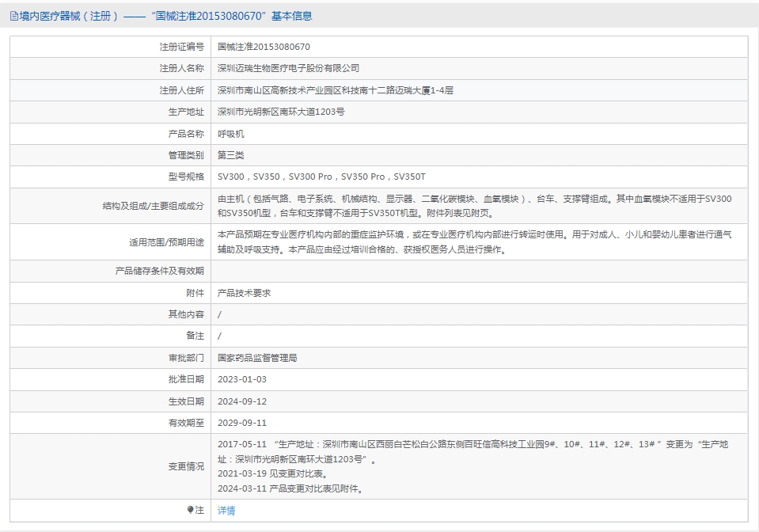Click the 备注 row label
Viewport: 759px width, 532px height.
(195, 336)
